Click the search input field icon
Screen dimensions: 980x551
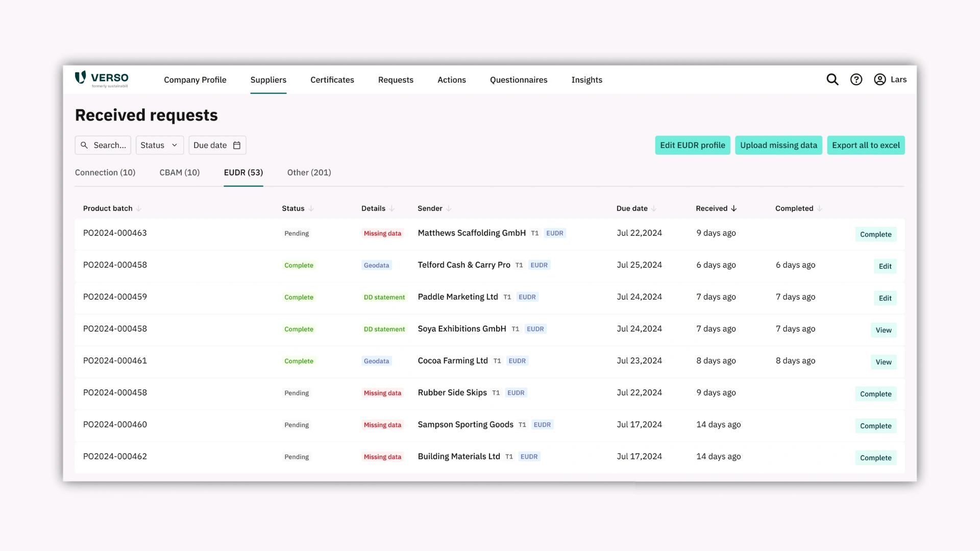point(85,145)
